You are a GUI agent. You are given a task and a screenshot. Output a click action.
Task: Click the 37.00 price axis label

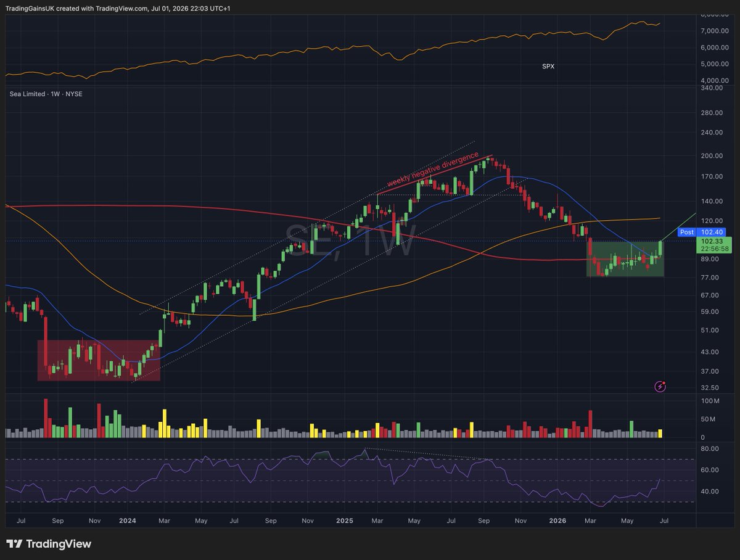pyautogui.click(x=710, y=371)
